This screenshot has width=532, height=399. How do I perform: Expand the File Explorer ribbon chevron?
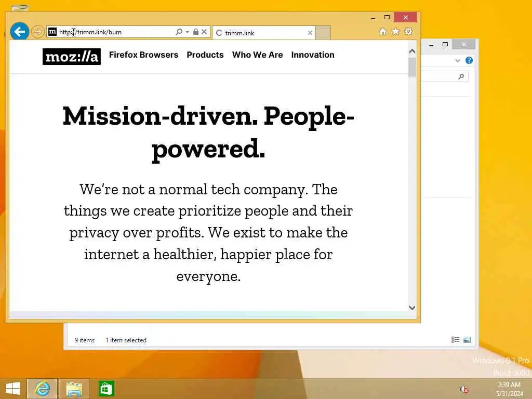click(x=457, y=60)
